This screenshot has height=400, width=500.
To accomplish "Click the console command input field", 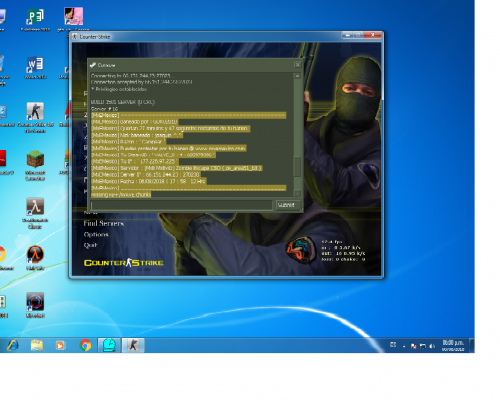I will click(x=181, y=205).
